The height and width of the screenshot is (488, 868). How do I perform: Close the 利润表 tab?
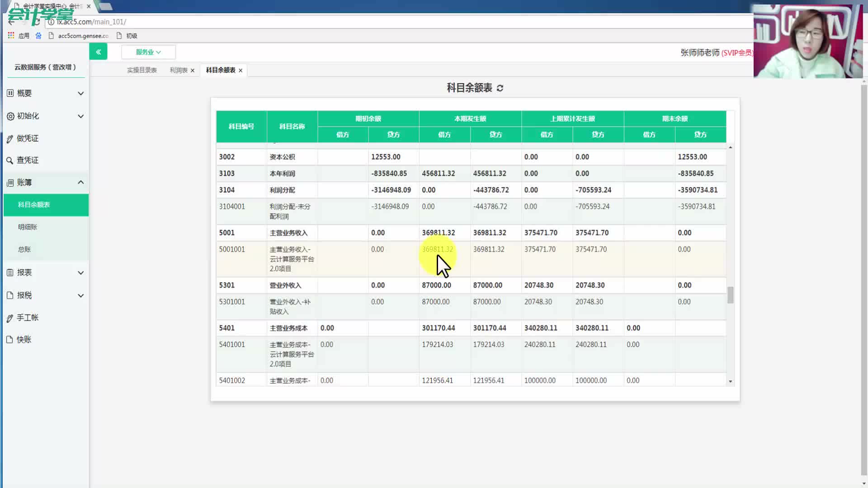(193, 70)
